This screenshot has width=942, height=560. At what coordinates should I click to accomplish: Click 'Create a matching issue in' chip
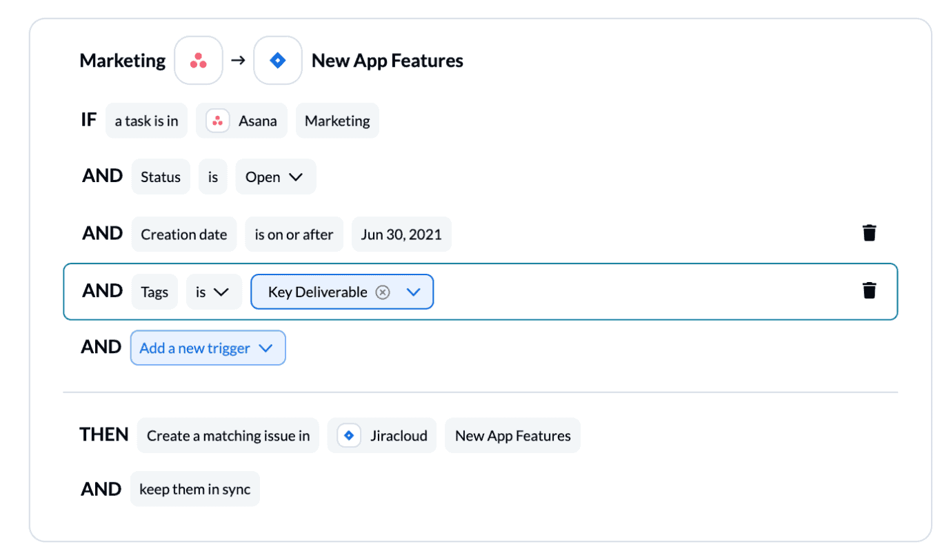point(228,435)
